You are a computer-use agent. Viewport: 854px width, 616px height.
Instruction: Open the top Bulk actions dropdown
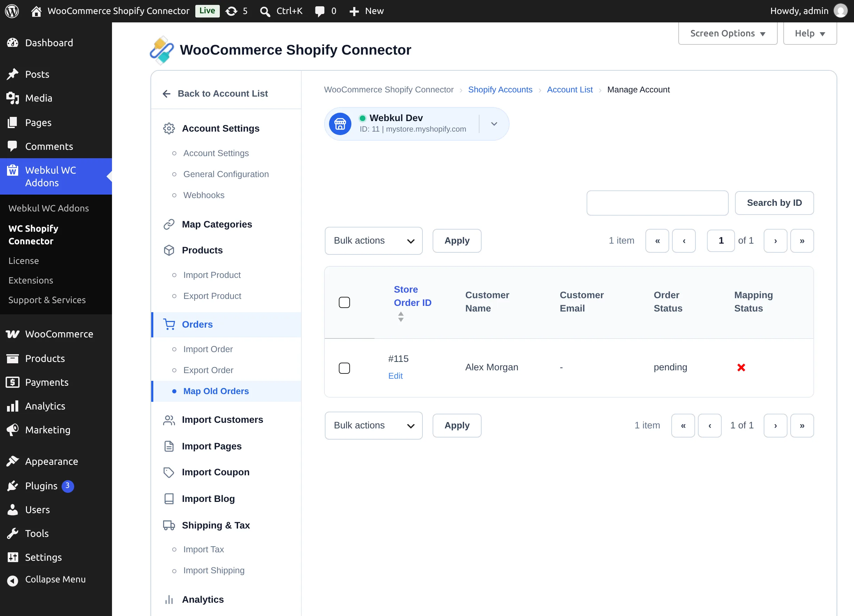(x=373, y=240)
